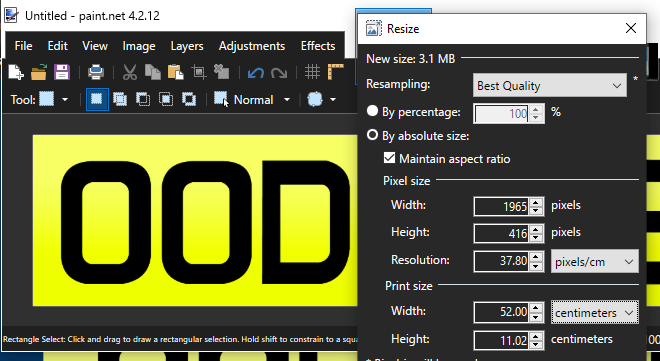Increase percentage with up stepper

pyautogui.click(x=535, y=109)
